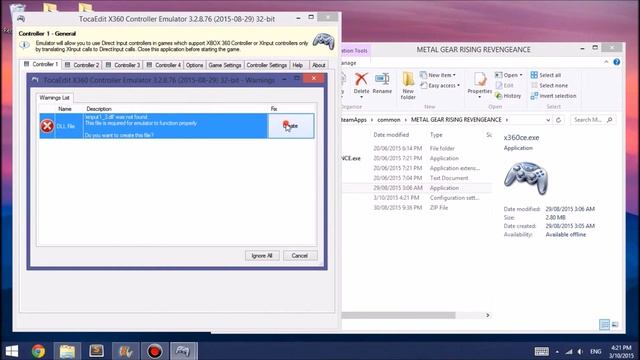Open the Windows Start button
The width and height of the screenshot is (640, 360).
[11, 351]
